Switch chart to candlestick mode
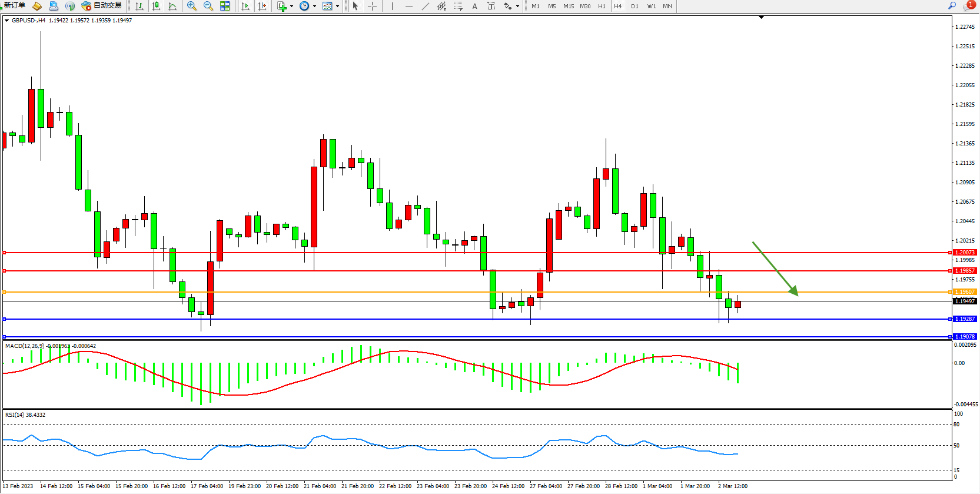The width and height of the screenshot is (980, 494). pos(156,6)
